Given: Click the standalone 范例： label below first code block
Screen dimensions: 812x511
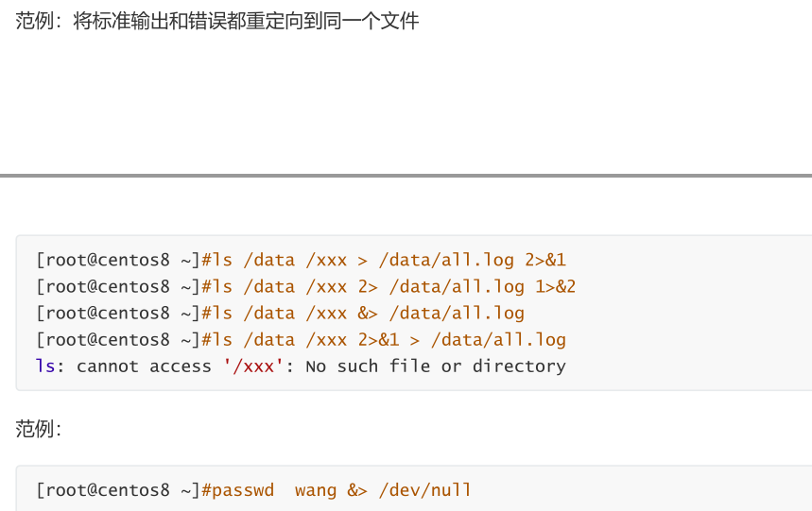Looking at the screenshot, I should [39, 429].
